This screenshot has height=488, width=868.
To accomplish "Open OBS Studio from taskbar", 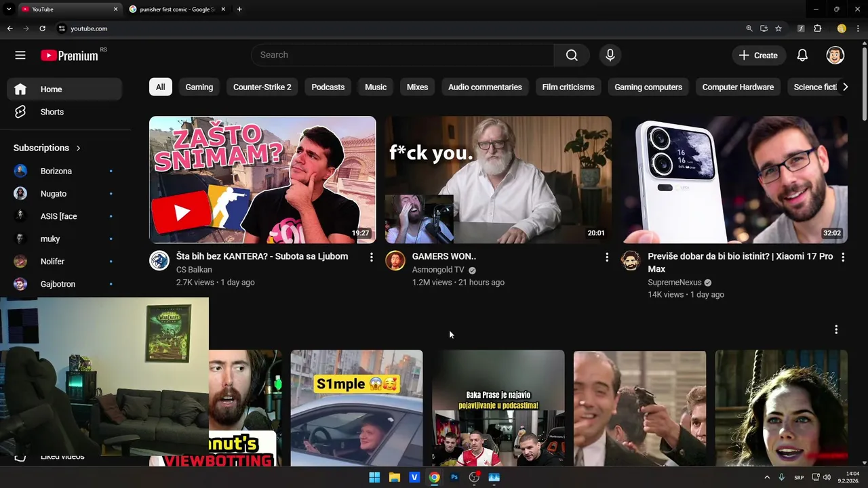I will 474,477.
